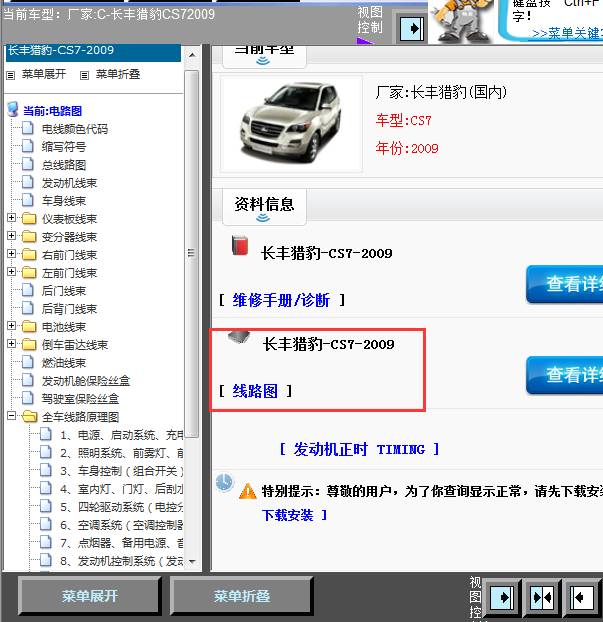Select 后背门线束 tree item

coord(69,309)
